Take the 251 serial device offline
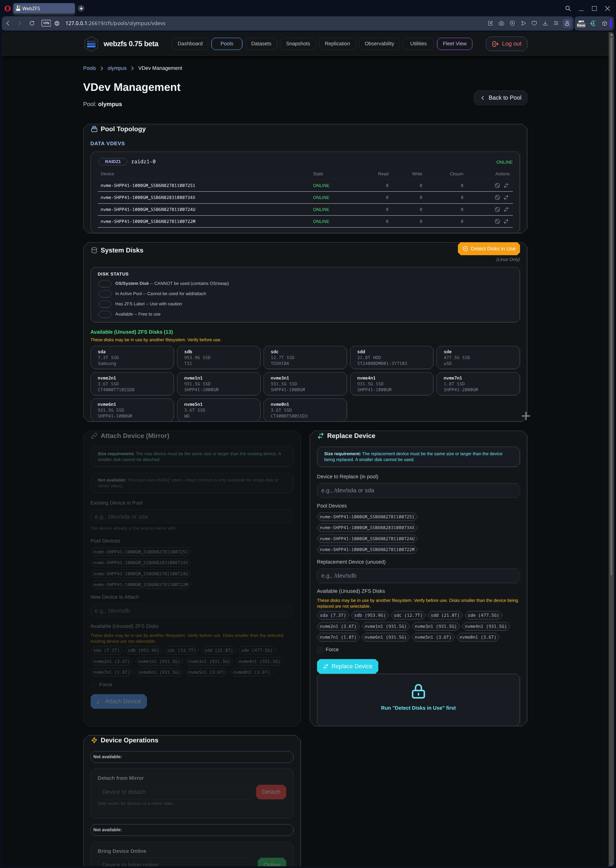Viewport: 616px width, 868px height. 497,186
